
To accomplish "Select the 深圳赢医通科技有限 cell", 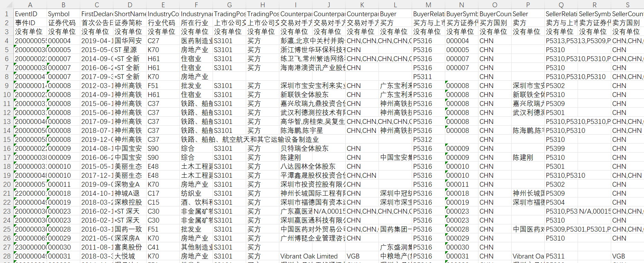I will (x=312, y=220).
